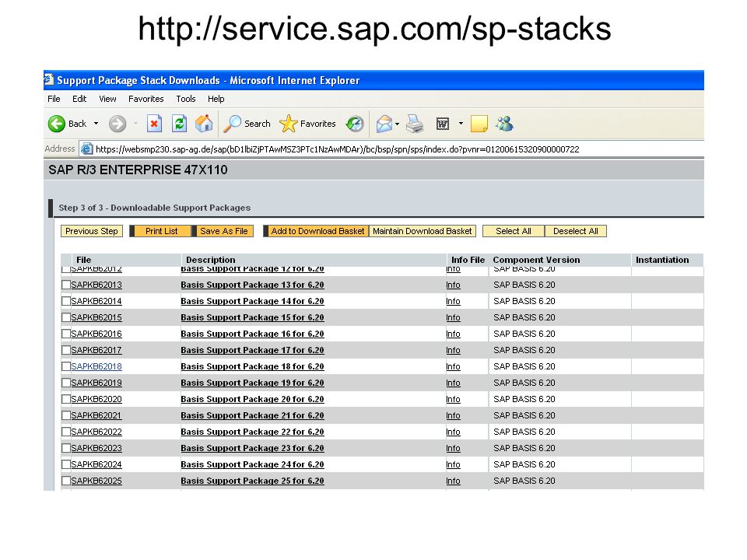The width and height of the screenshot is (747, 560).
Task: Open the Edit menu
Action: click(79, 99)
